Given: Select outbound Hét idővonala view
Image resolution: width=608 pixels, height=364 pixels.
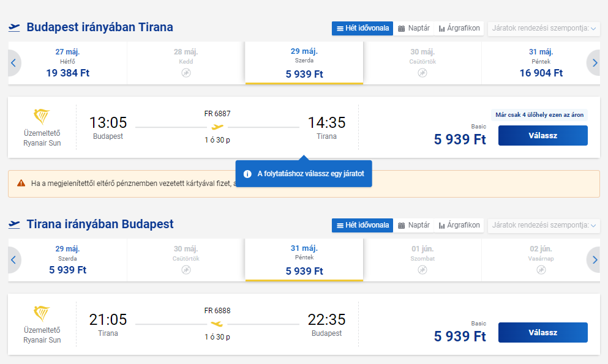Looking at the screenshot, I should [362, 28].
